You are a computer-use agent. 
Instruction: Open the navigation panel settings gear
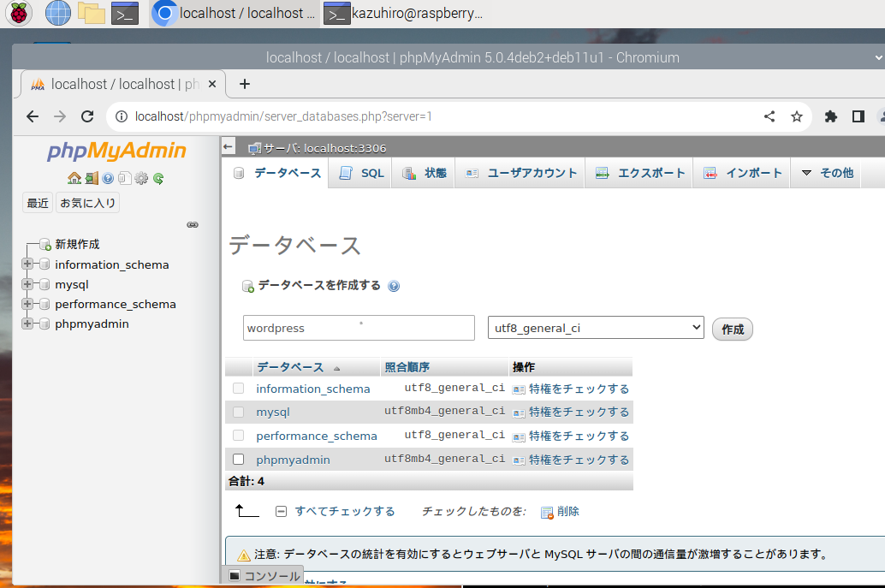click(x=141, y=179)
